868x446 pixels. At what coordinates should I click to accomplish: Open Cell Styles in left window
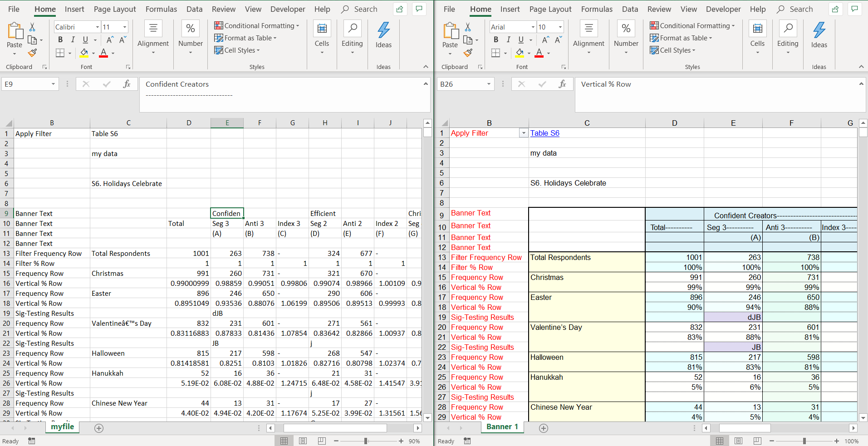(237, 50)
